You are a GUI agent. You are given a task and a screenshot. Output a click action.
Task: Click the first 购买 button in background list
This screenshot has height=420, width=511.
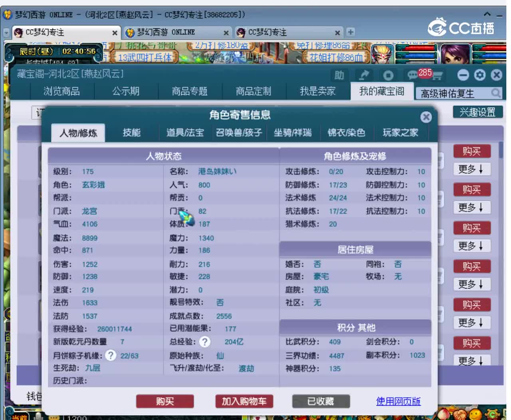[x=472, y=151]
